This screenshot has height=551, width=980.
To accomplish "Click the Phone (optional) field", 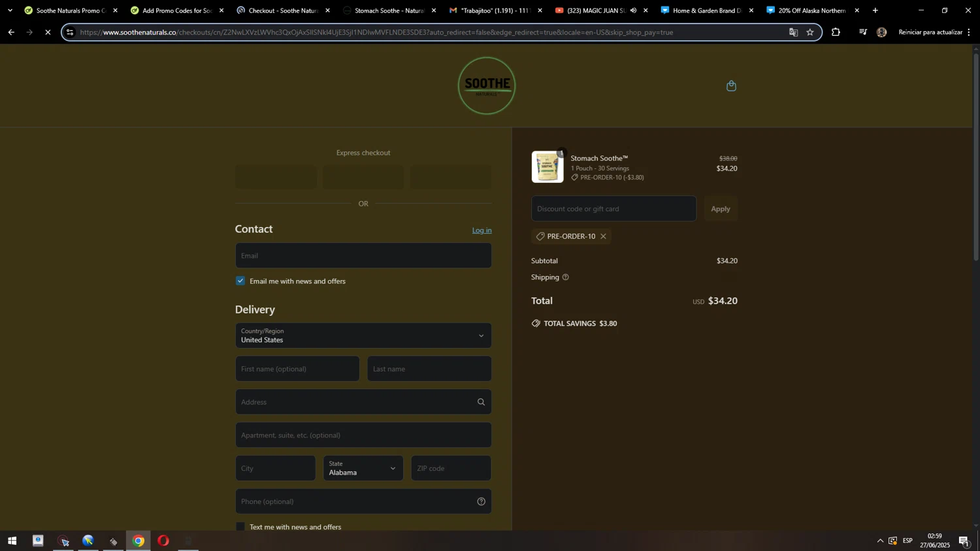I will (x=363, y=501).
